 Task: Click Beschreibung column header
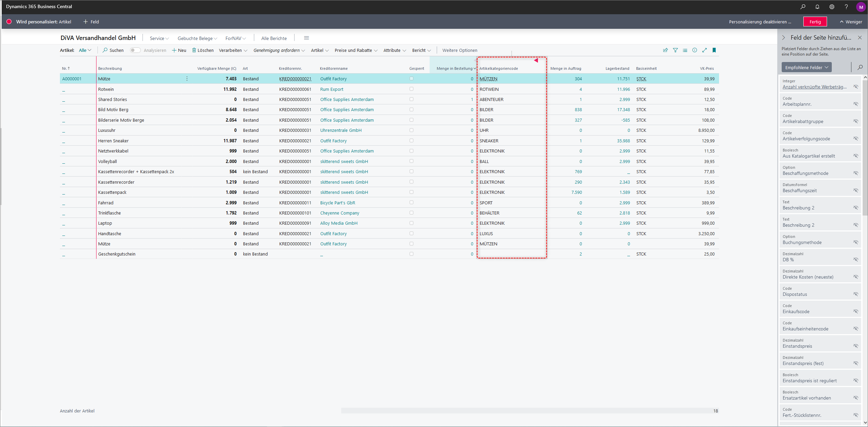coord(110,68)
